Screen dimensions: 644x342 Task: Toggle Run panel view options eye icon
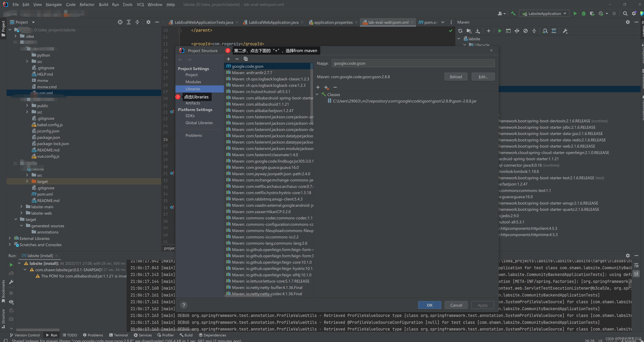pyautogui.click(x=11, y=302)
